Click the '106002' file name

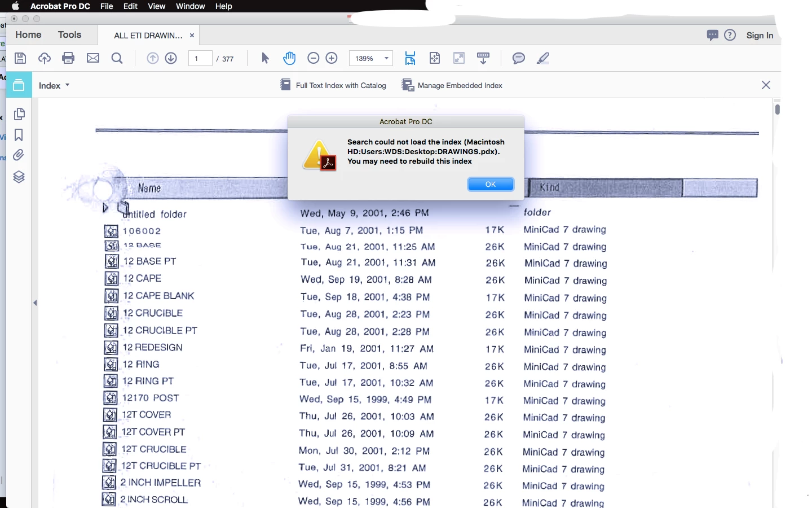[x=142, y=231]
